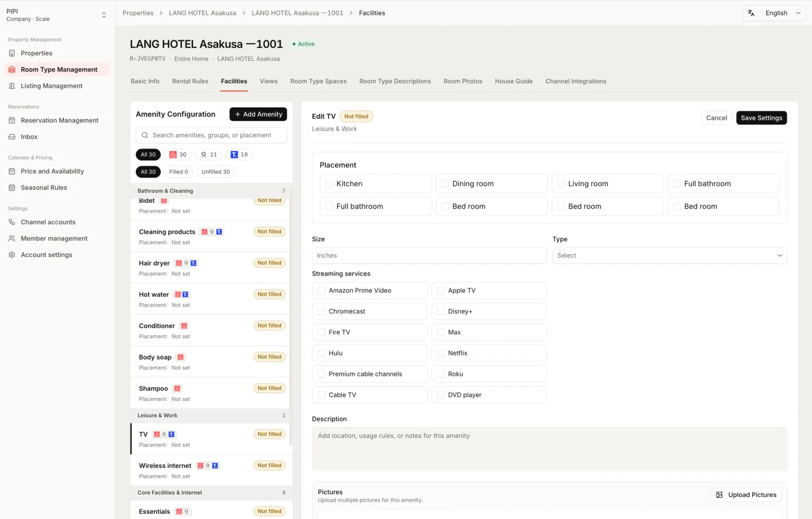The width and height of the screenshot is (812, 519).
Task: Open Properties in the sidebar
Action: (36, 53)
